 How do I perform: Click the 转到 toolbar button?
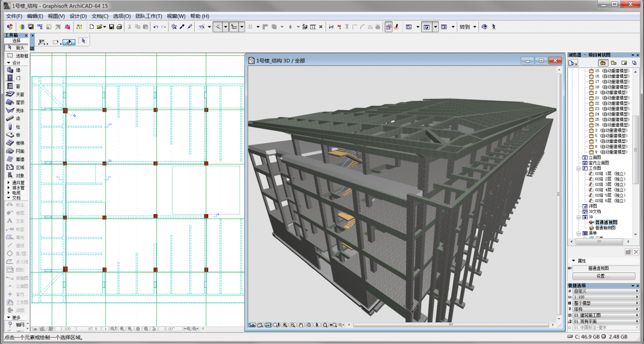click(464, 27)
